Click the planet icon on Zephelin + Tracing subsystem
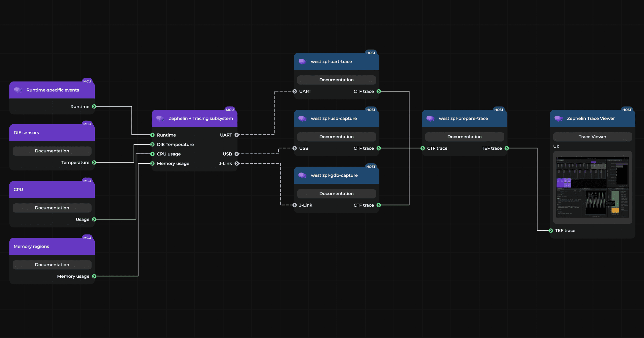 click(160, 118)
